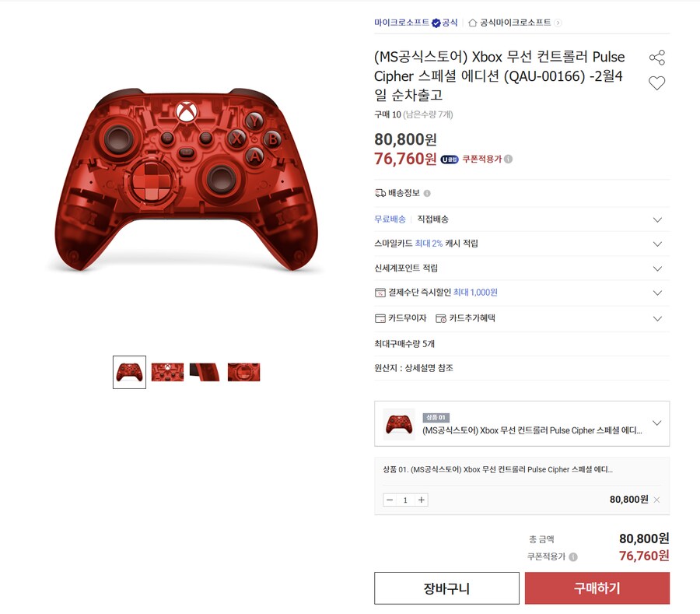Click the share icon near the product title
This screenshot has height=614, width=700.
(657, 56)
